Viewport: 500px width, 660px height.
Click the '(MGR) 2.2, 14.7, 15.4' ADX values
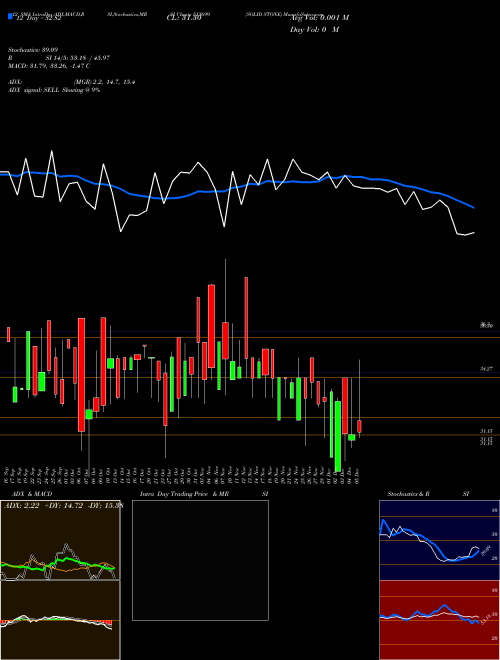104,82
